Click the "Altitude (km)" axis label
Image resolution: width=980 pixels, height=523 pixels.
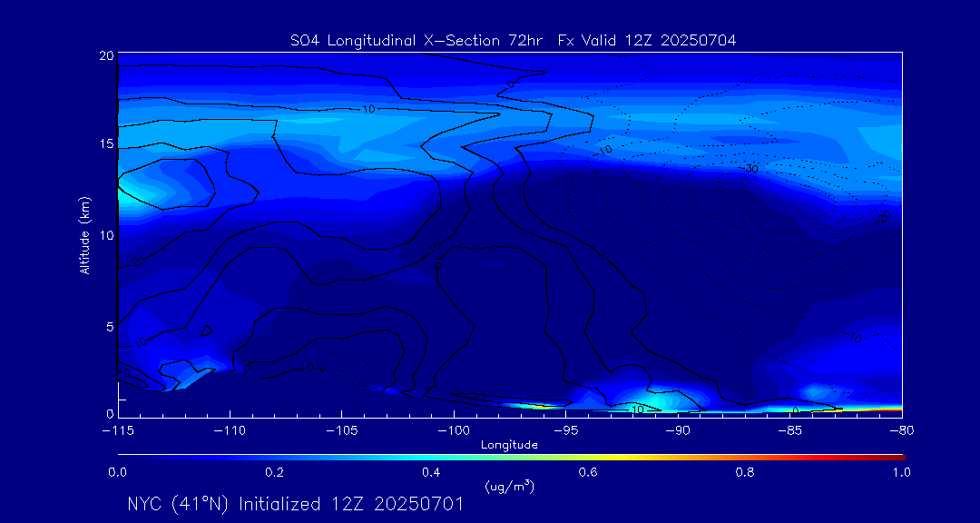coord(84,235)
